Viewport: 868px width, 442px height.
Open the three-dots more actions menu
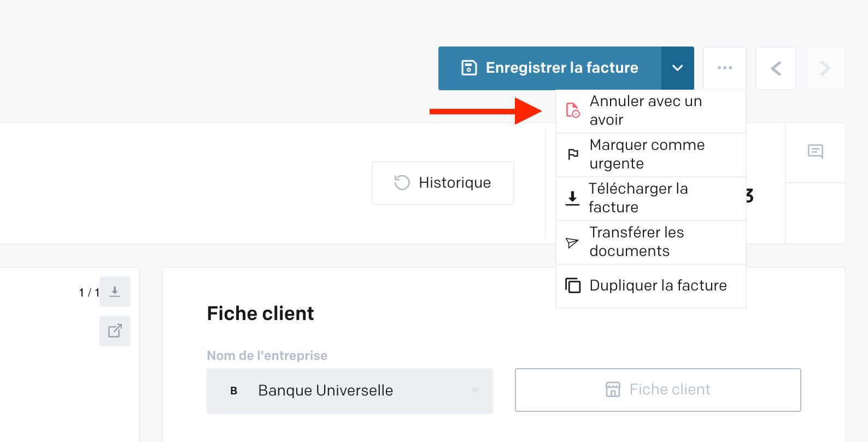(725, 68)
